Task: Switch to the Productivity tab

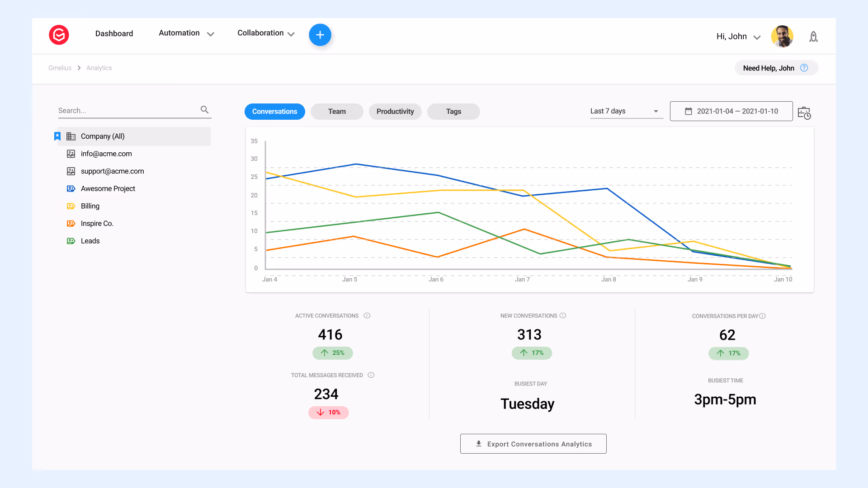Action: coord(395,112)
